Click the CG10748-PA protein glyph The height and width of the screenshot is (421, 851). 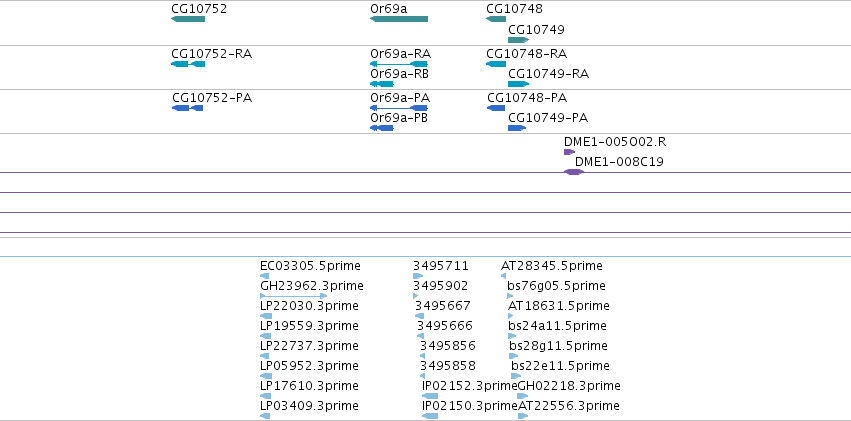click(x=496, y=108)
